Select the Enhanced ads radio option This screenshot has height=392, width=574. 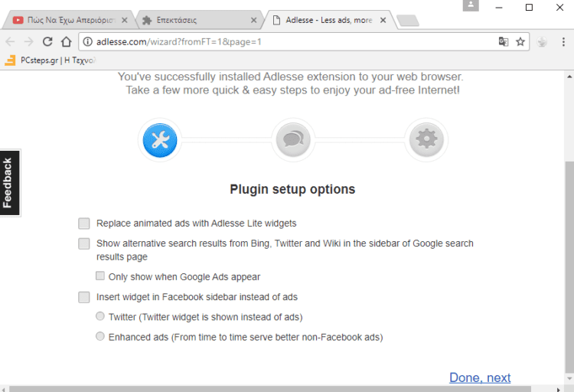pos(100,336)
